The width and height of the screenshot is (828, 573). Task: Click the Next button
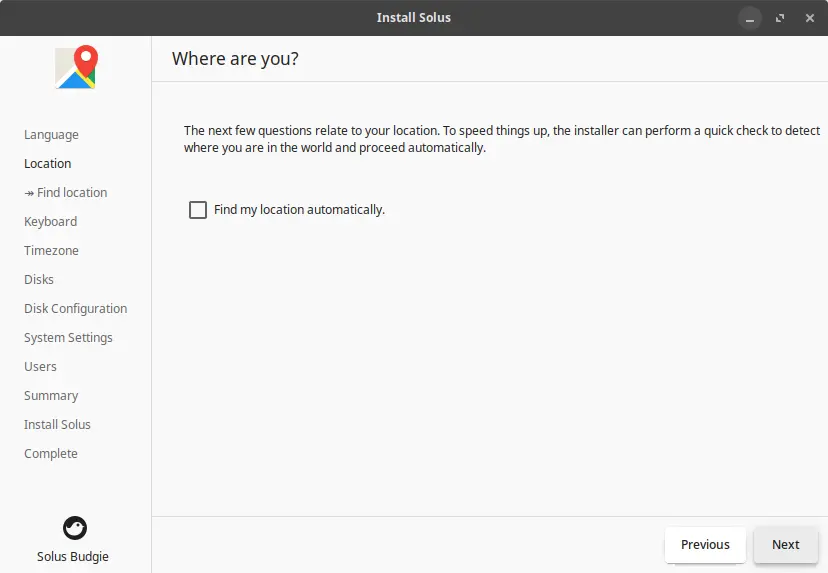pos(786,544)
